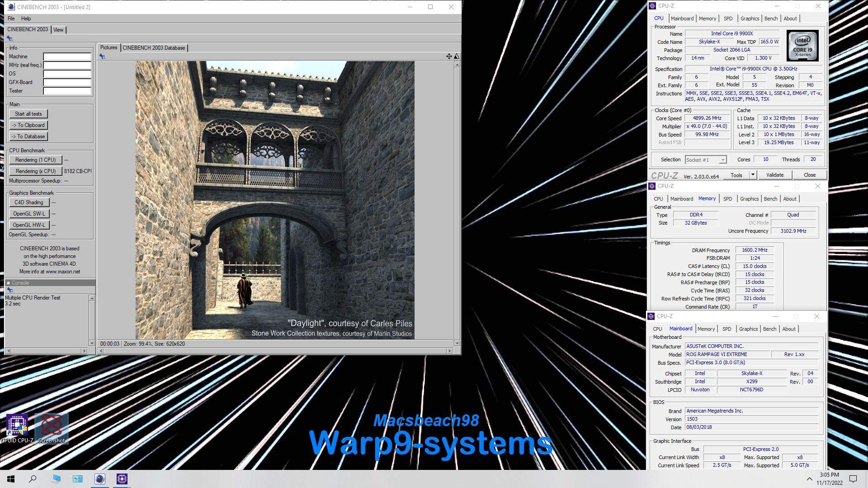Click the pin icon in the Console panel
Image resolution: width=868 pixels, height=488 pixels.
pyautogui.click(x=9, y=290)
